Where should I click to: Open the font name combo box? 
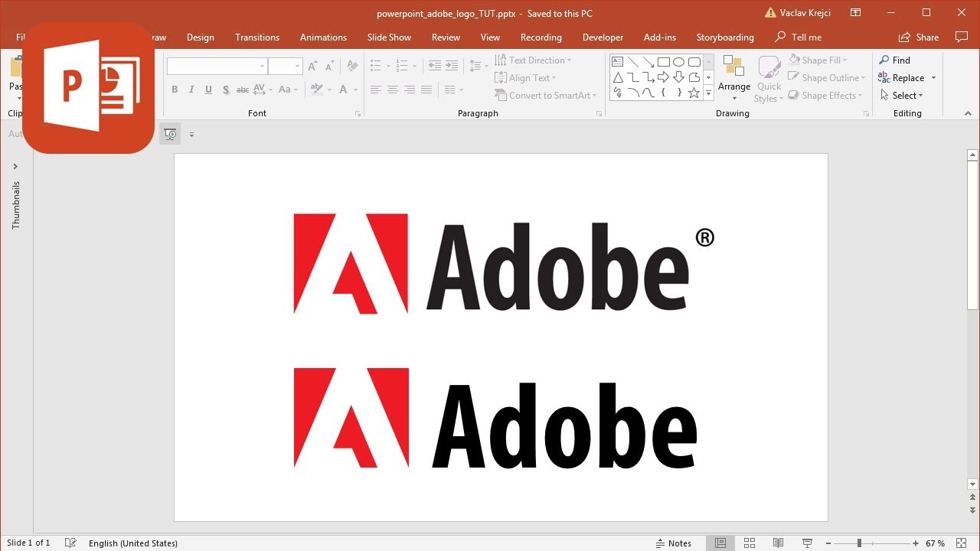(217, 67)
